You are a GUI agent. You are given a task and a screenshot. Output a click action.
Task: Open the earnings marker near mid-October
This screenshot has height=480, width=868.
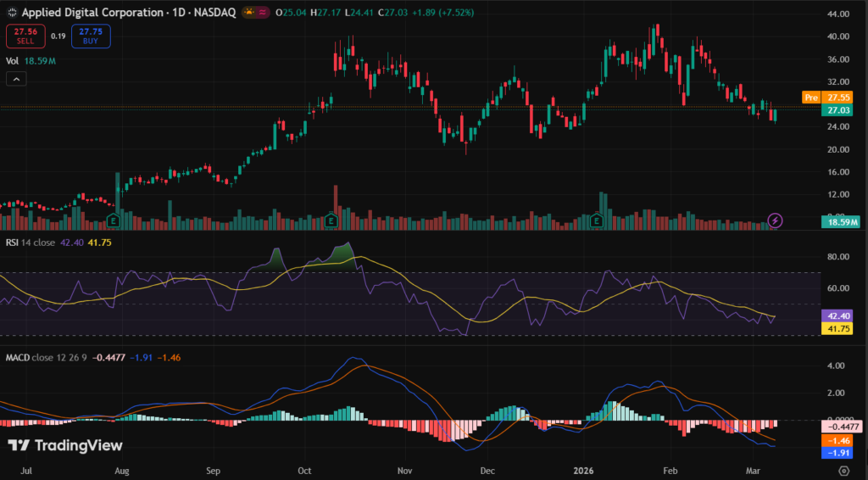point(332,220)
